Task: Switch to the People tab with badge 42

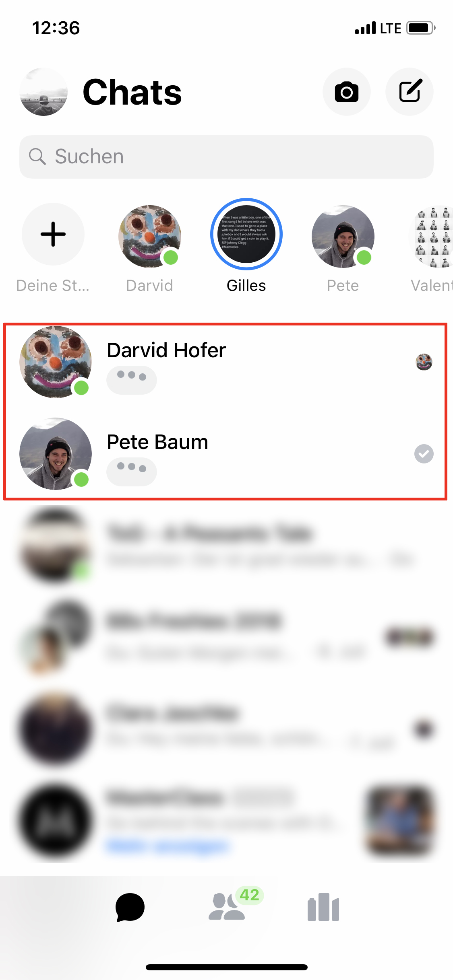Action: (x=227, y=907)
